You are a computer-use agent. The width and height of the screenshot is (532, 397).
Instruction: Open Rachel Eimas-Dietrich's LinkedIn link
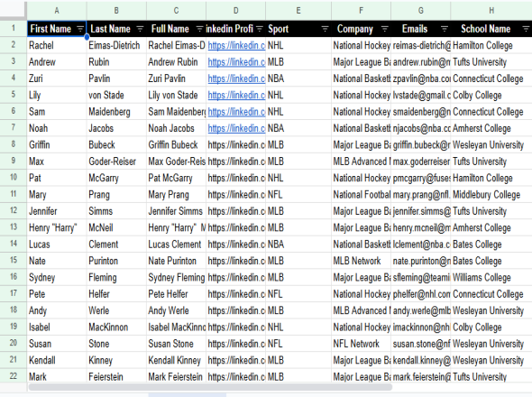point(236,45)
